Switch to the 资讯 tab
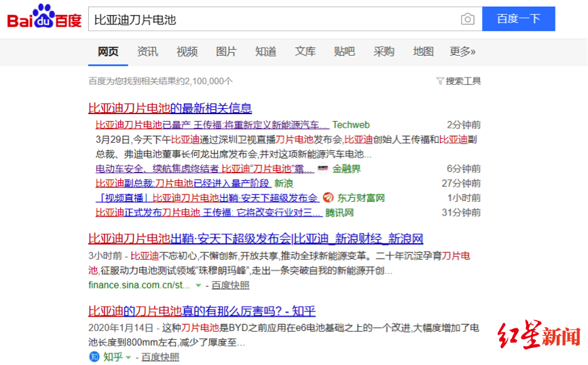The height and width of the screenshot is (365, 588). click(x=147, y=52)
